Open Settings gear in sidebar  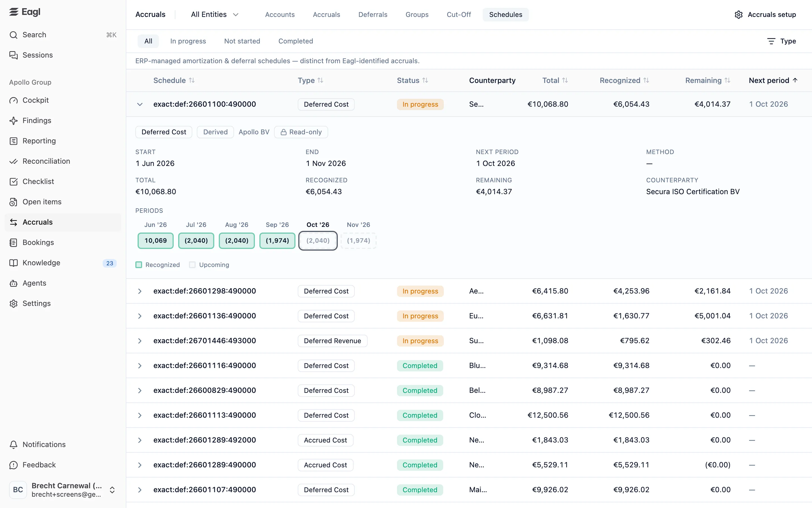tap(14, 303)
